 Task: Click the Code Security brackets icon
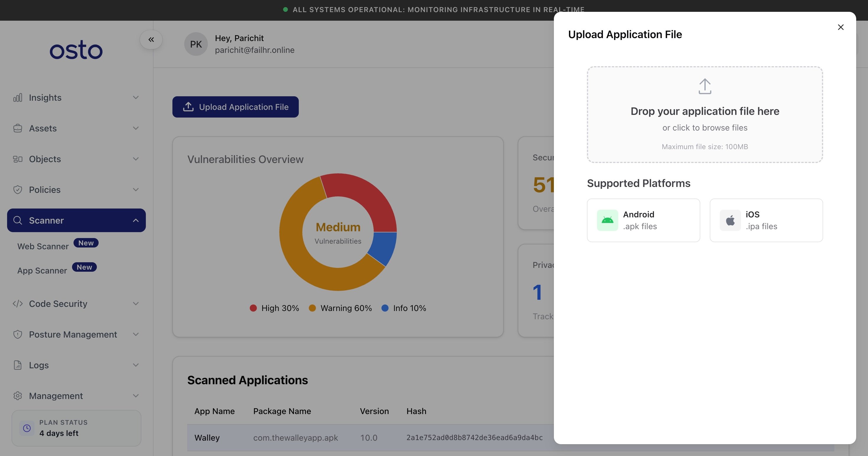point(17,303)
